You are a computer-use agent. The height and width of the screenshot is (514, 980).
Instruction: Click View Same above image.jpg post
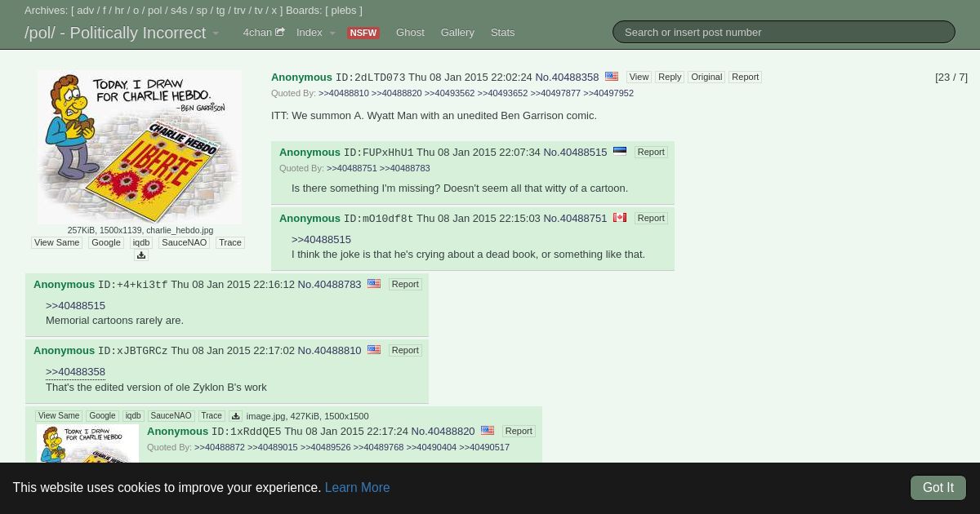coord(59,416)
